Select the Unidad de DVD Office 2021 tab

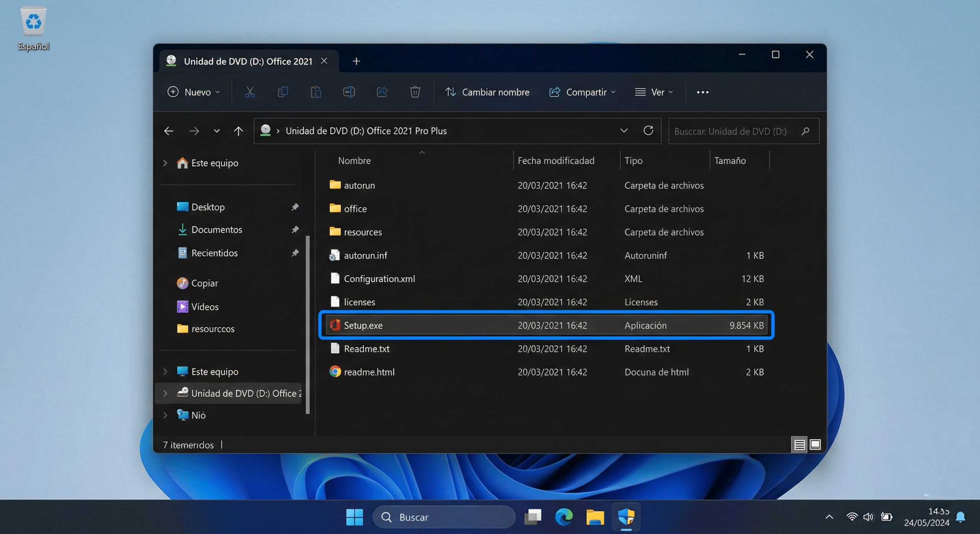248,61
